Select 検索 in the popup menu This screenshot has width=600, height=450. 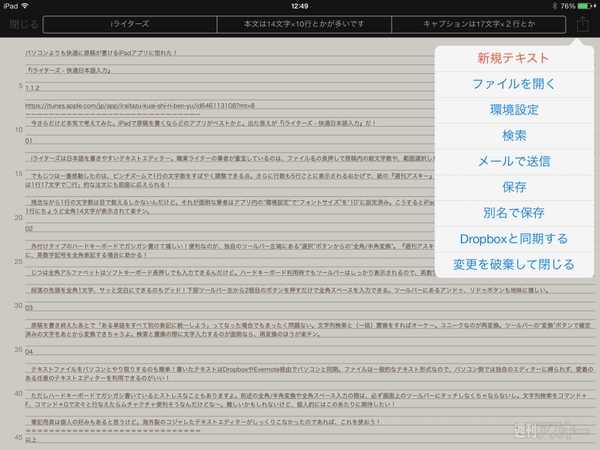pyautogui.click(x=514, y=135)
